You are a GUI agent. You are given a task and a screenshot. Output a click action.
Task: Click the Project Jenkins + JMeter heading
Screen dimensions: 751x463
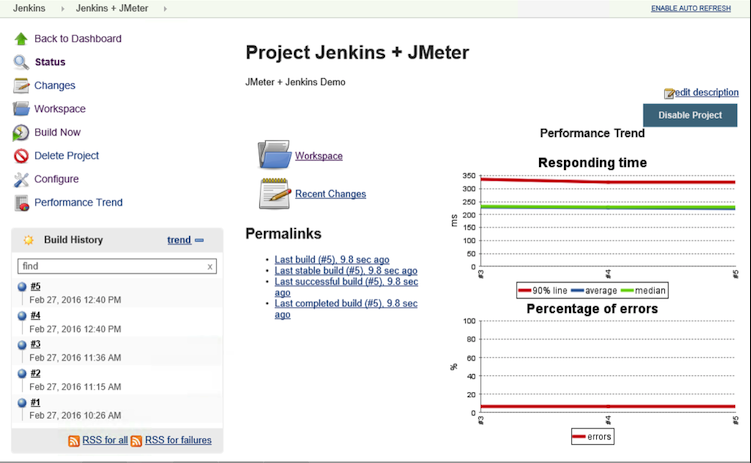(357, 53)
